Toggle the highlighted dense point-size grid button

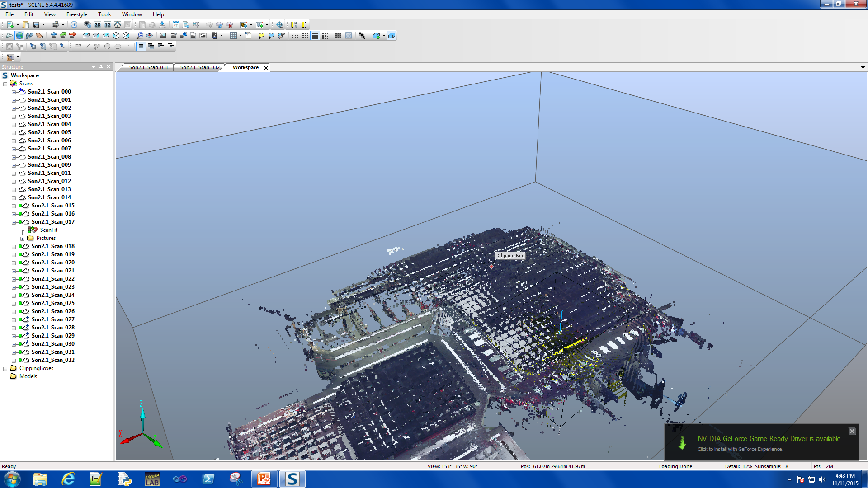click(315, 36)
